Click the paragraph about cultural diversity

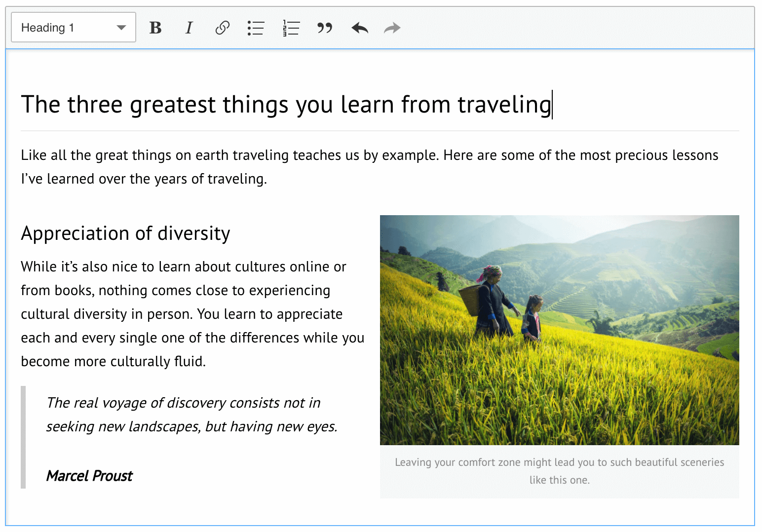click(192, 314)
